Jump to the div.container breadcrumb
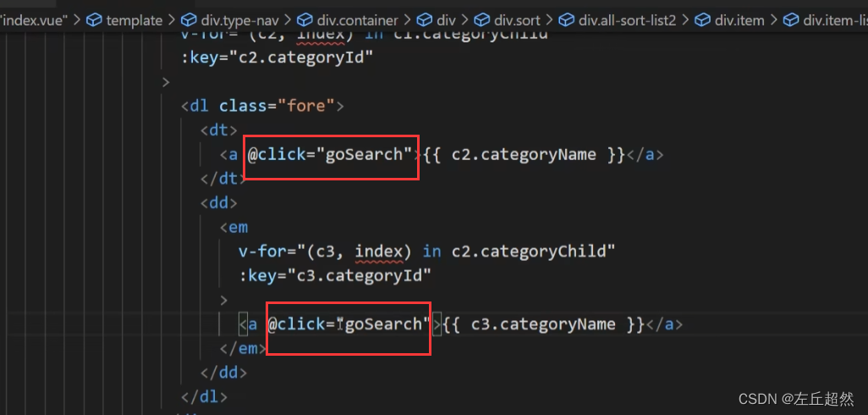Screen dimensions: 868x415 pyautogui.click(x=358, y=21)
